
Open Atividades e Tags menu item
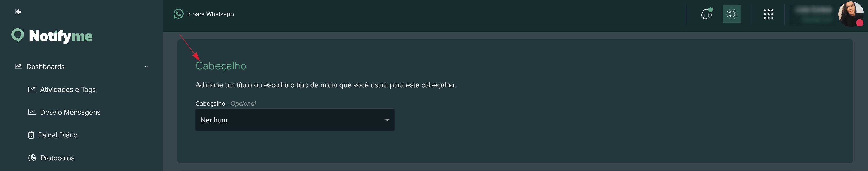click(x=68, y=90)
